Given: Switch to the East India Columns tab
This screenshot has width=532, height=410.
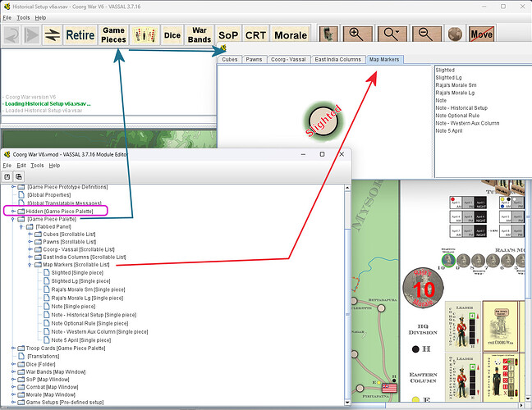Looking at the screenshot, I should pyautogui.click(x=338, y=59).
